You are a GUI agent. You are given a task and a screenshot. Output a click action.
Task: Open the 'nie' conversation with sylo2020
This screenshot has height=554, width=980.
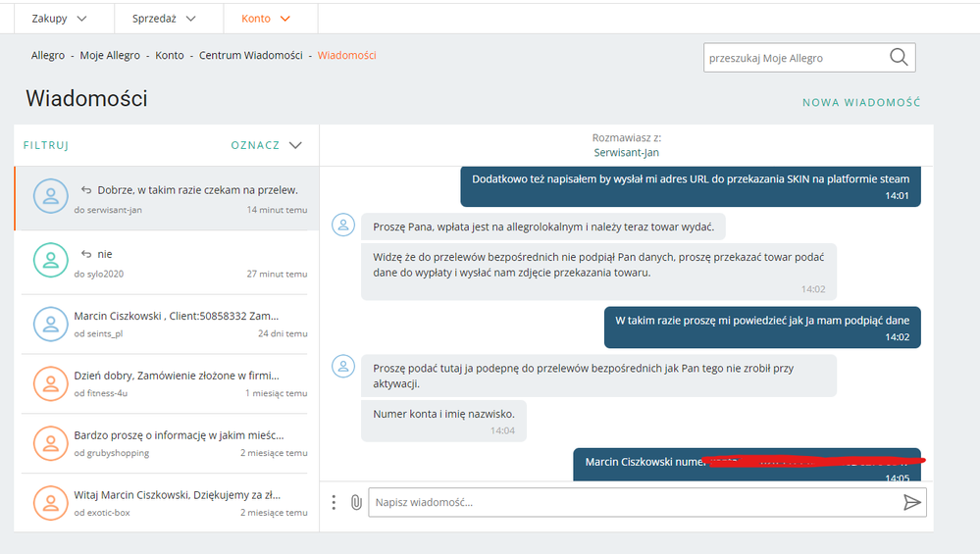tap(167, 263)
